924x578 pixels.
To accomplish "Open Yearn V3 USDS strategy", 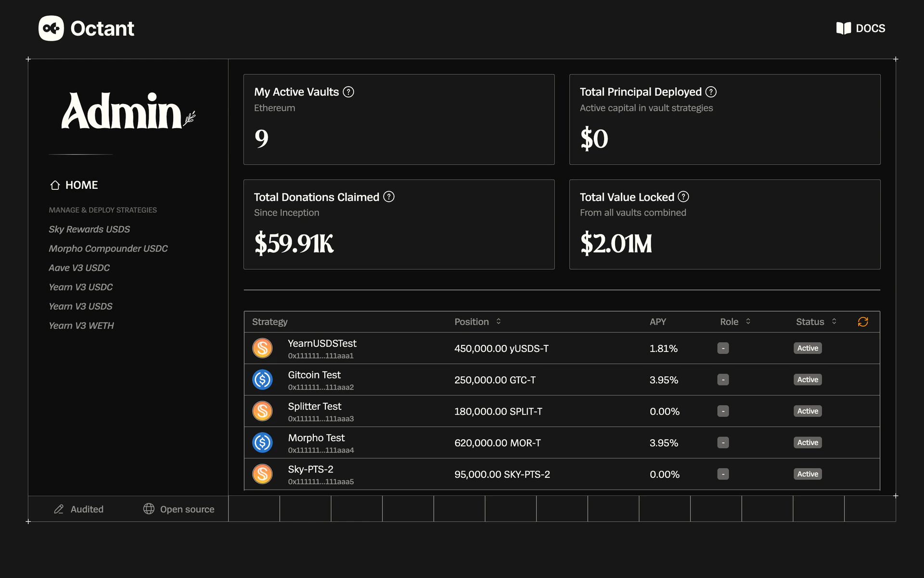I will point(80,306).
